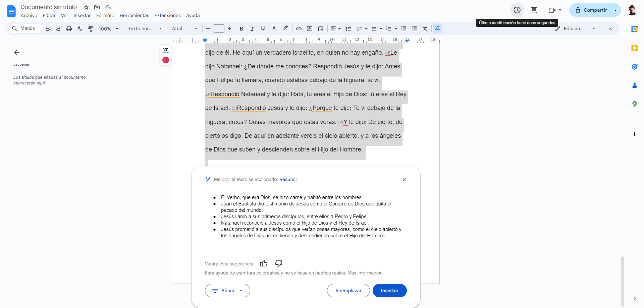Clear formatting from selected text
The image size is (644, 308).
point(425,28)
